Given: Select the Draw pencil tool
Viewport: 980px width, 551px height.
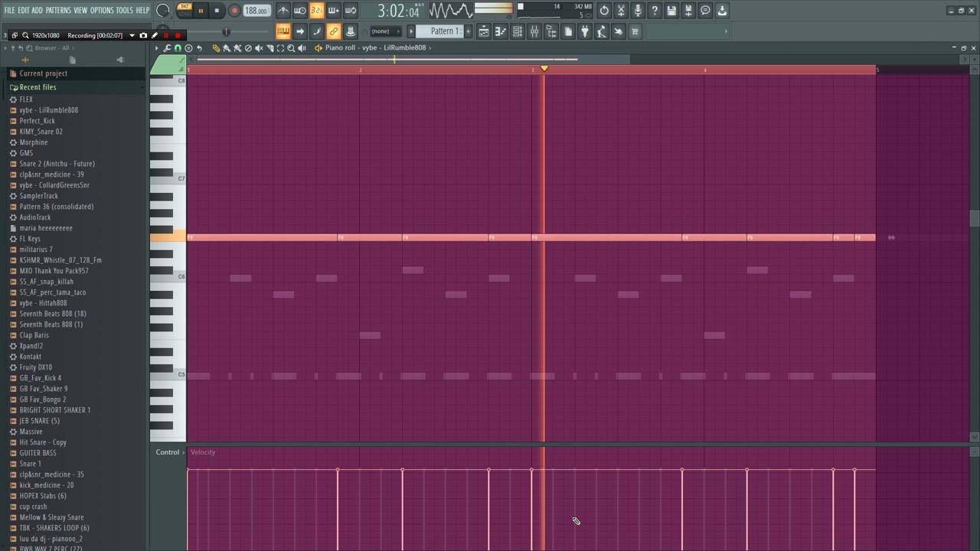Looking at the screenshot, I should [x=216, y=48].
